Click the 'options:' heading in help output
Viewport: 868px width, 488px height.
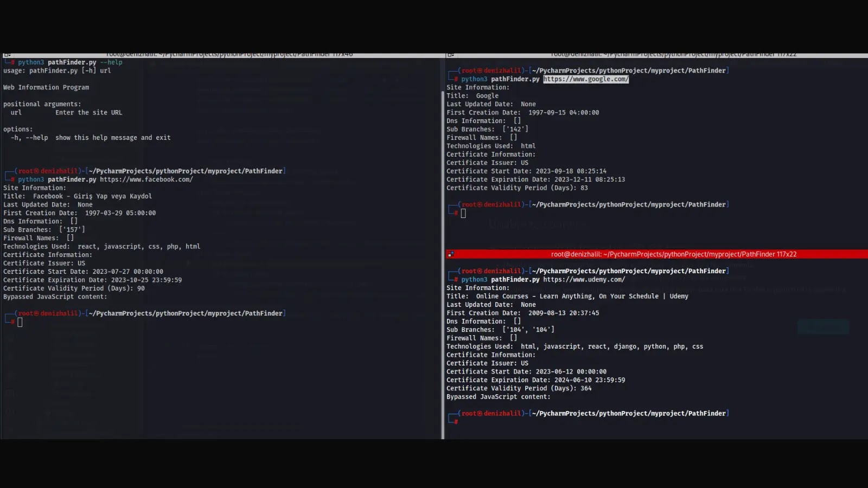pyautogui.click(x=18, y=129)
